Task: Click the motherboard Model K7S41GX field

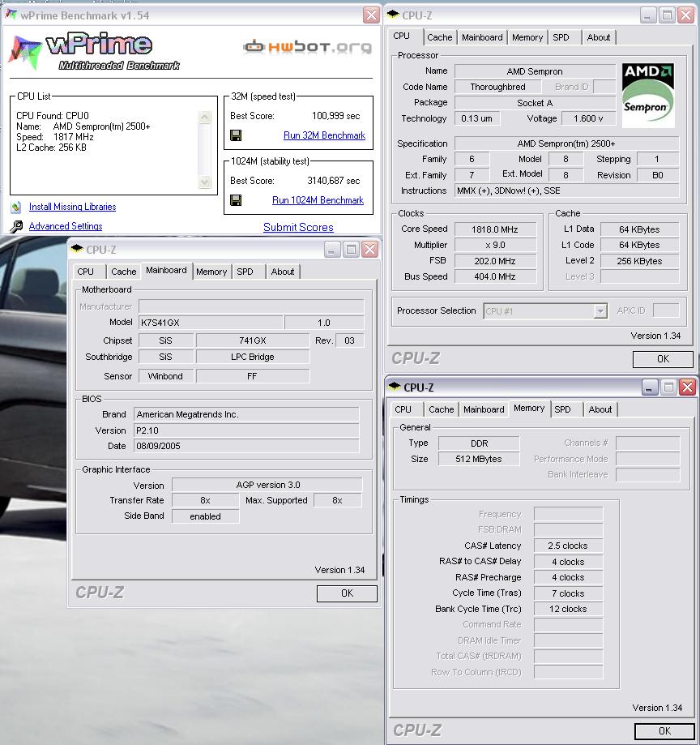Action: [211, 323]
